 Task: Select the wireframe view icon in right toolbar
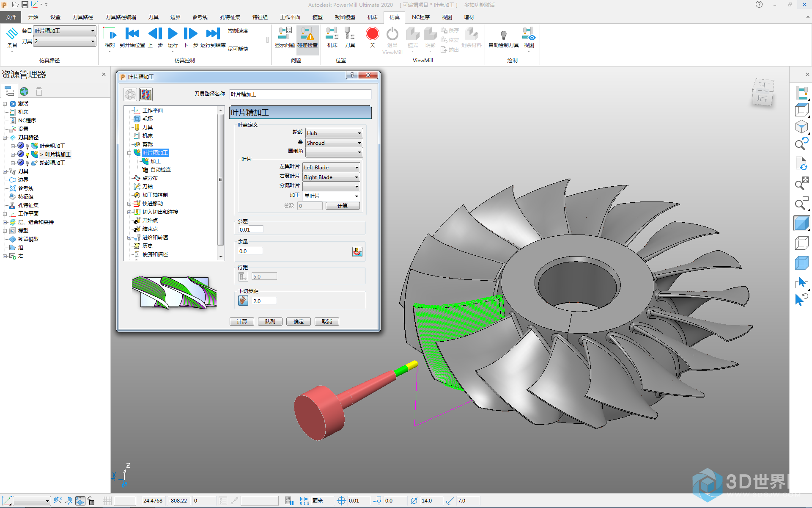tap(801, 243)
